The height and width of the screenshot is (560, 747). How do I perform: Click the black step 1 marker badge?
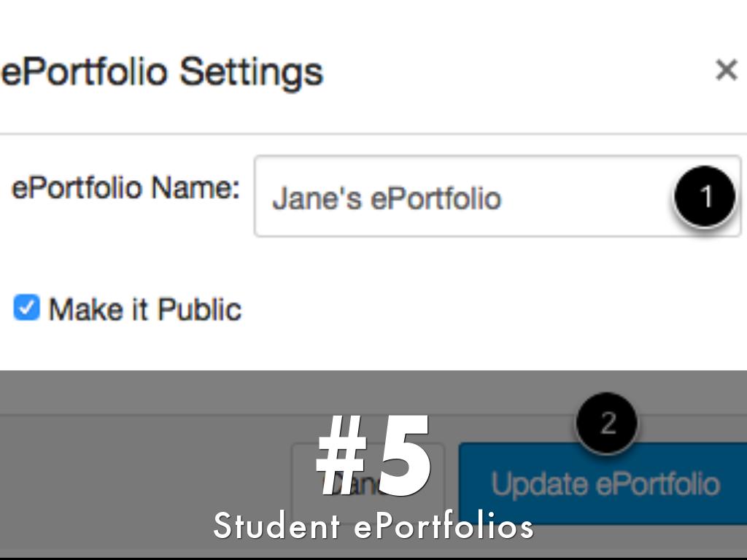704,196
